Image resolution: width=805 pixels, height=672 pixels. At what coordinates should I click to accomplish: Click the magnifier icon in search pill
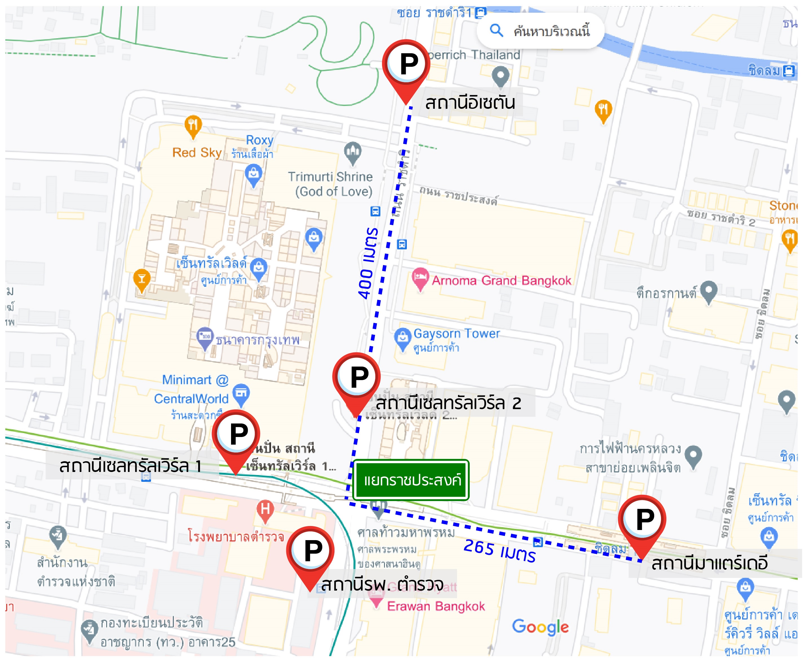tap(496, 30)
